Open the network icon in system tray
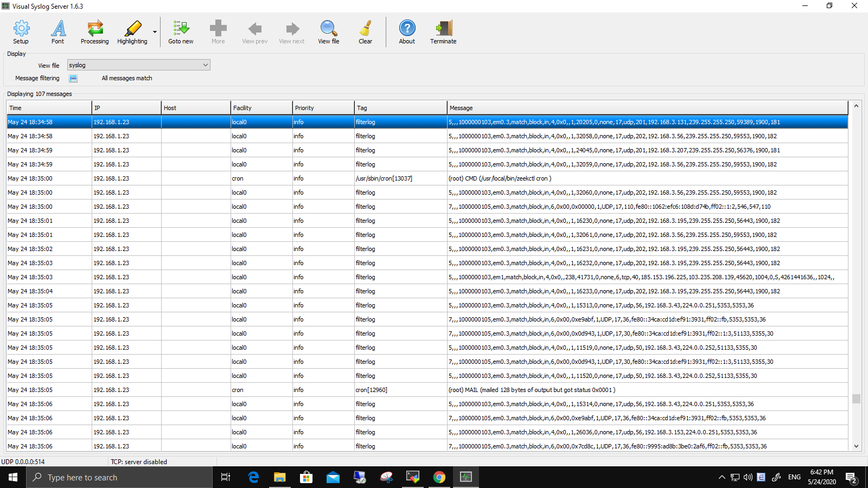868x488 pixels. [735, 477]
